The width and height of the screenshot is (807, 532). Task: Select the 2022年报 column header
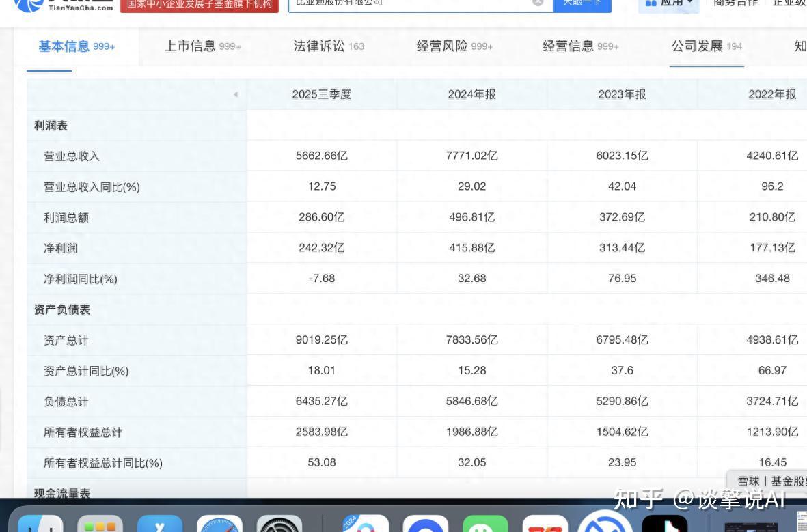(x=772, y=94)
